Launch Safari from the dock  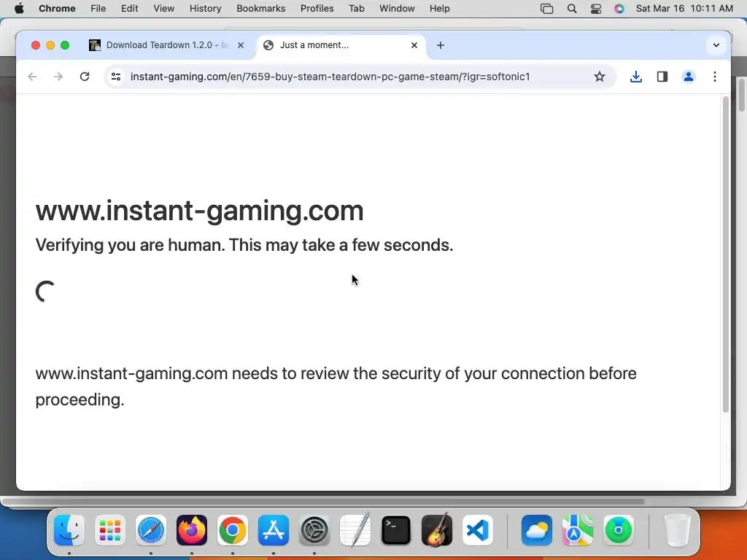[151, 530]
